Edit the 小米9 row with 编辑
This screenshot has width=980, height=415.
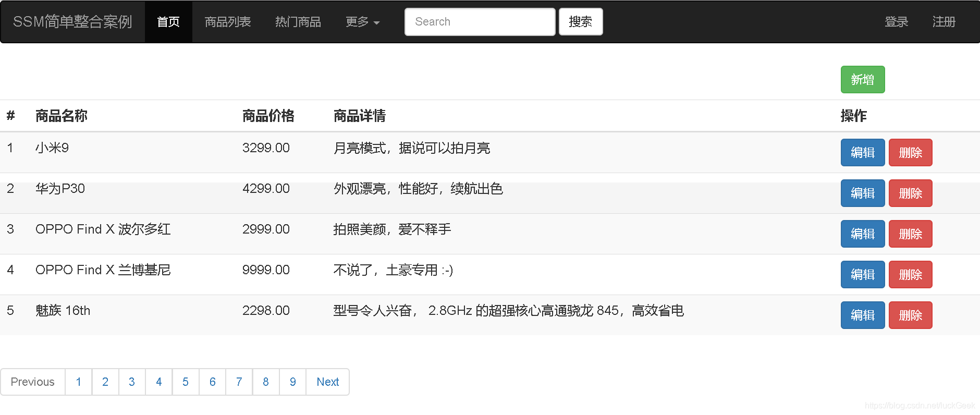[863, 153]
